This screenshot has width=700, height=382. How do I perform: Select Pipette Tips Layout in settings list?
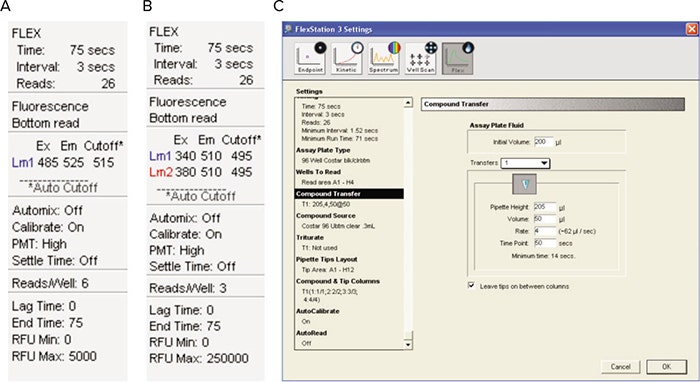click(327, 259)
